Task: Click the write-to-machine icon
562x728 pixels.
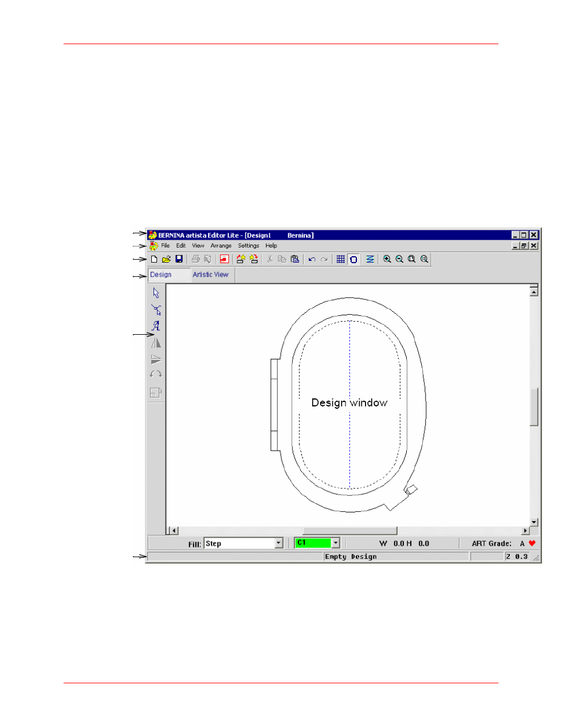Action: [253, 259]
